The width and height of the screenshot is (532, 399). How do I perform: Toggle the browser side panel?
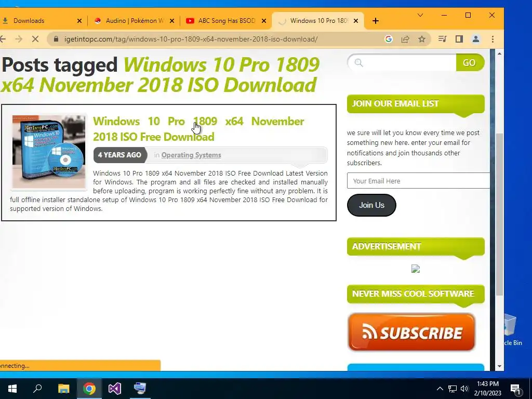click(459, 39)
